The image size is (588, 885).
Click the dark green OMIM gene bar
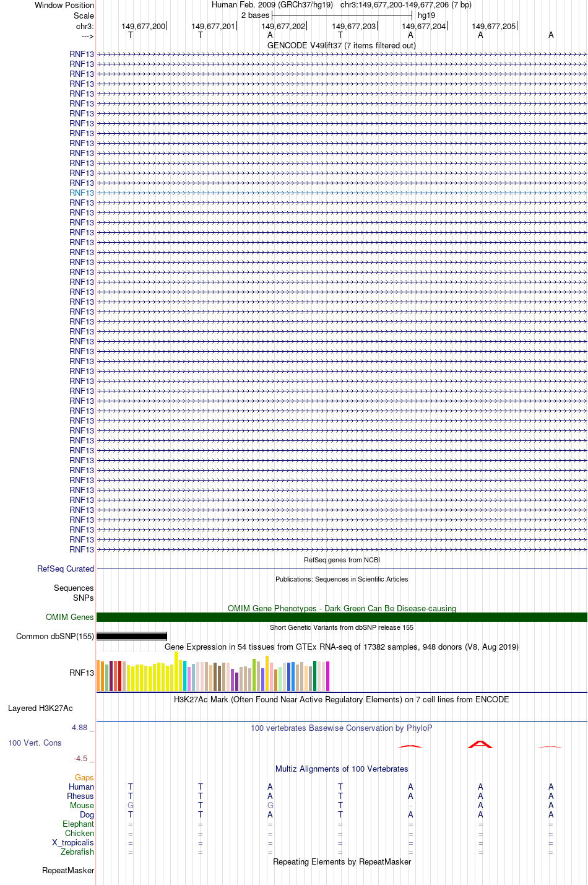pos(342,617)
